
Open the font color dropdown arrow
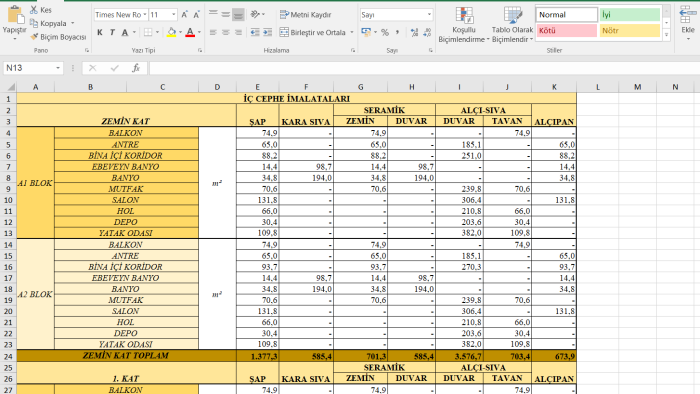tap(199, 32)
